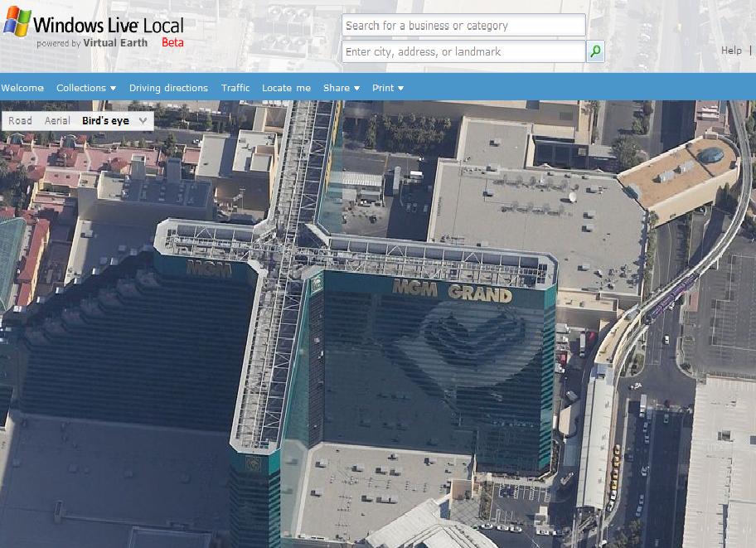Open the Welcome menu item
Screen dimensions: 756x548
(x=22, y=88)
